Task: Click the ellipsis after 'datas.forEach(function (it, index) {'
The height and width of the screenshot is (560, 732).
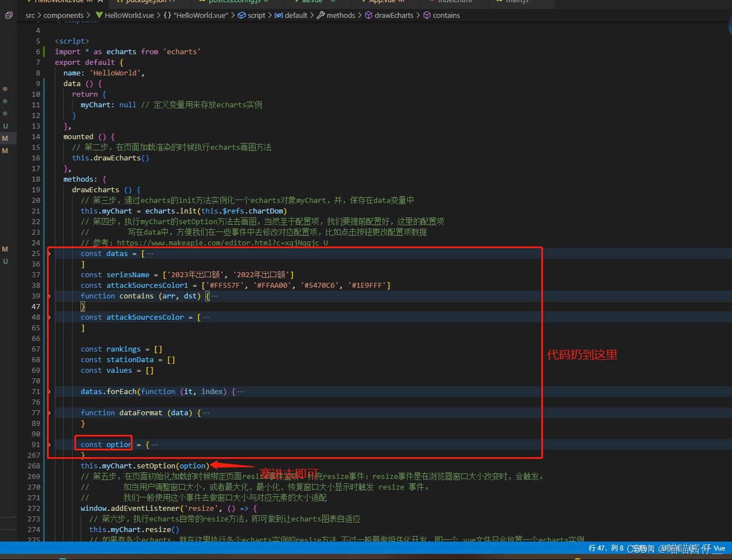Action: (x=240, y=392)
